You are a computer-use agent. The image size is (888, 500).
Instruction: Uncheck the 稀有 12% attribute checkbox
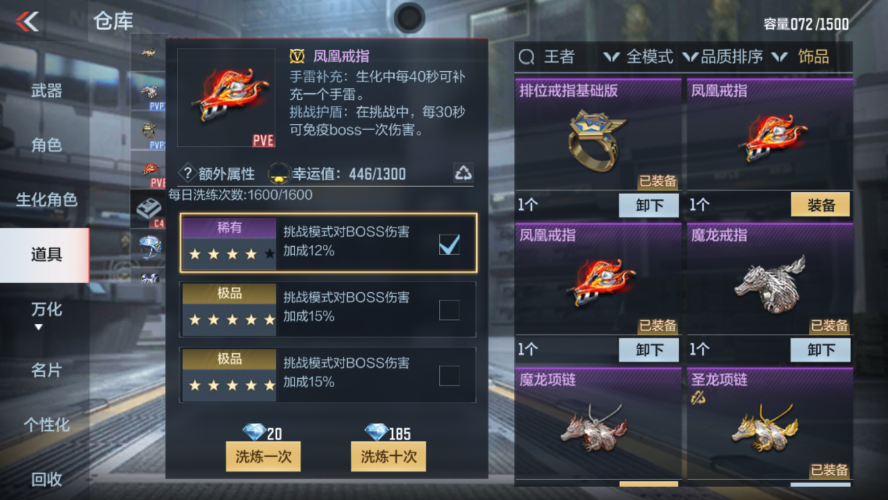click(x=449, y=245)
